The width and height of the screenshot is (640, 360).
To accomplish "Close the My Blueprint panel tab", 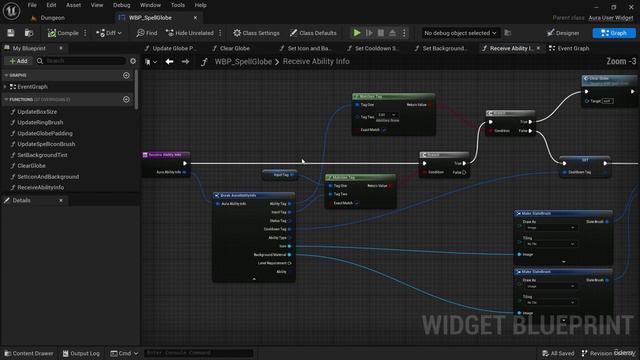I will coord(61,48).
